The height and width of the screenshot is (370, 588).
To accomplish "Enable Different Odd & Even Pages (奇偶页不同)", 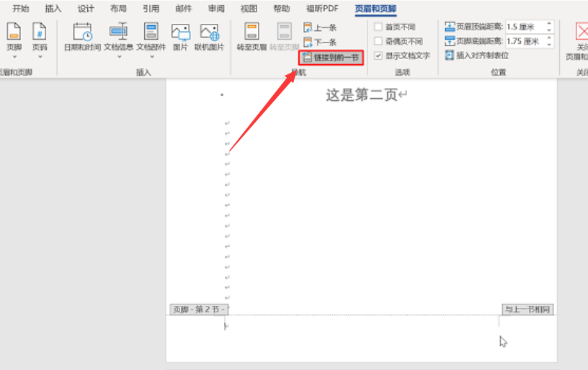I will pyautogui.click(x=379, y=42).
